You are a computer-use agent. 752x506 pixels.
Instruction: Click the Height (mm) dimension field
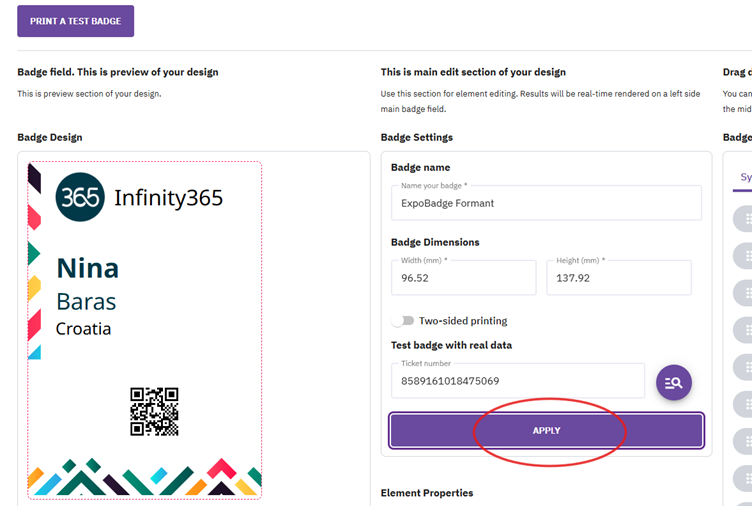(618, 278)
